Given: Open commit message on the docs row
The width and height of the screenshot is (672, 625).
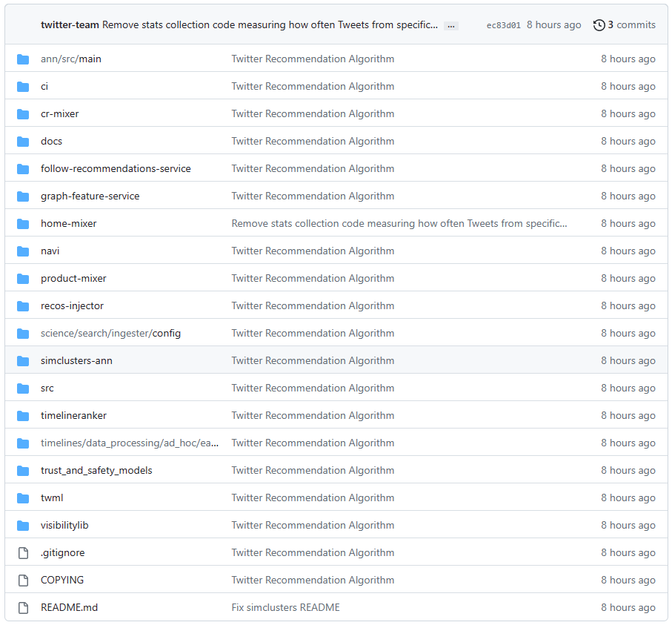Looking at the screenshot, I should 313,141.
